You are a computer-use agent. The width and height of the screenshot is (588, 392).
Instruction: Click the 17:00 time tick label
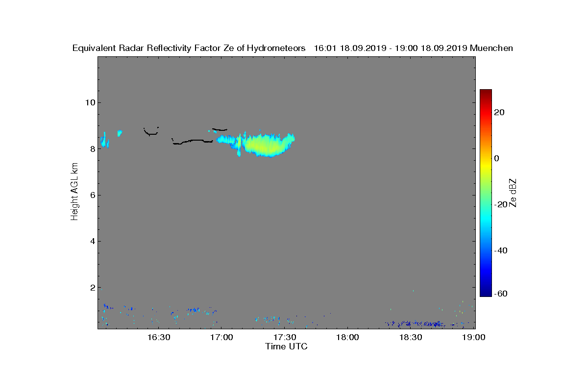tap(221, 337)
